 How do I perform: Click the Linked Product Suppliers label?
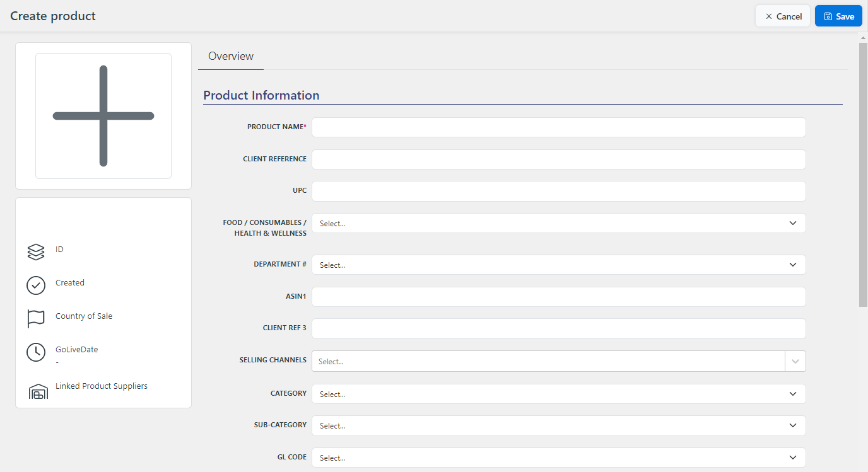point(102,386)
